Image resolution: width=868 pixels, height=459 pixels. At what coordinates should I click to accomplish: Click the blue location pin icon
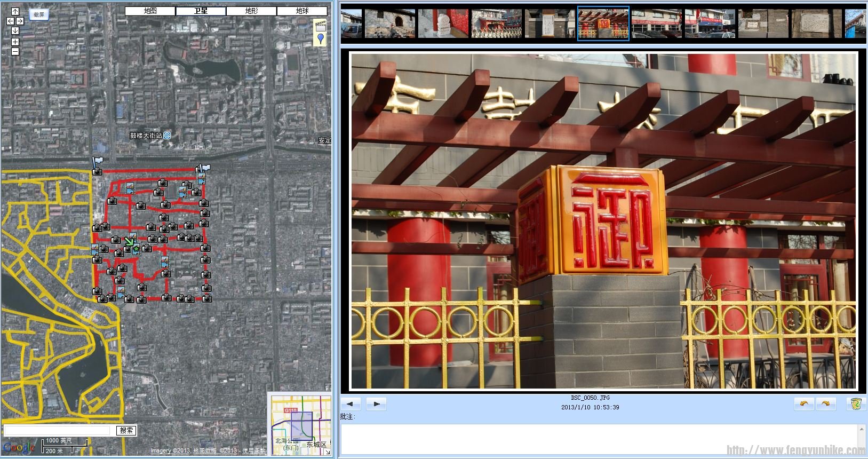[x=320, y=38]
